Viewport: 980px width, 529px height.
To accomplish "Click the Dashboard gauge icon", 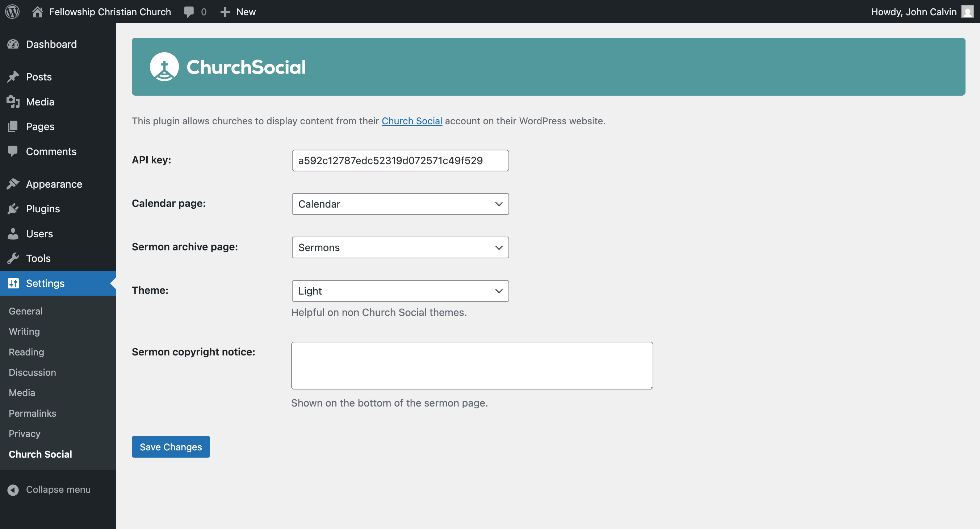I will tap(13, 44).
